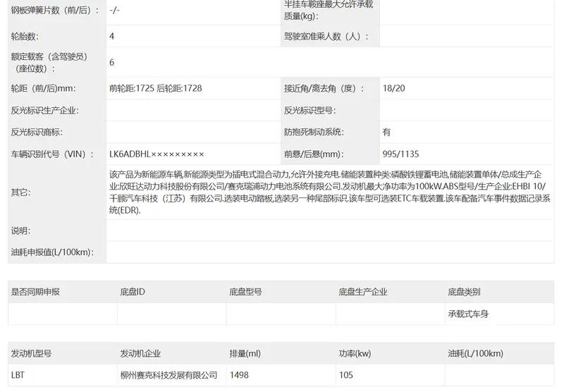Screen dimensions: 564x392
Task: Select the rated passenger value 6
Action: [112, 62]
